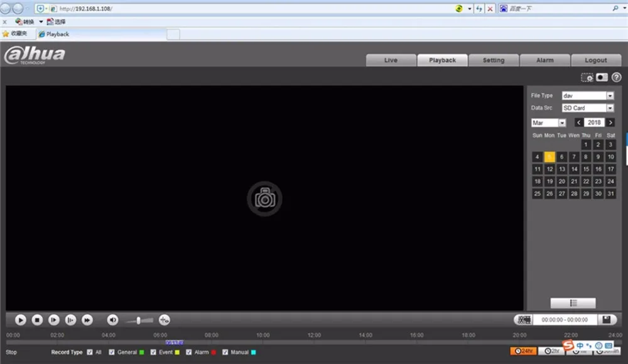Edit the 00:00:00 - 00:00:00 clip time field

pyautogui.click(x=565, y=319)
